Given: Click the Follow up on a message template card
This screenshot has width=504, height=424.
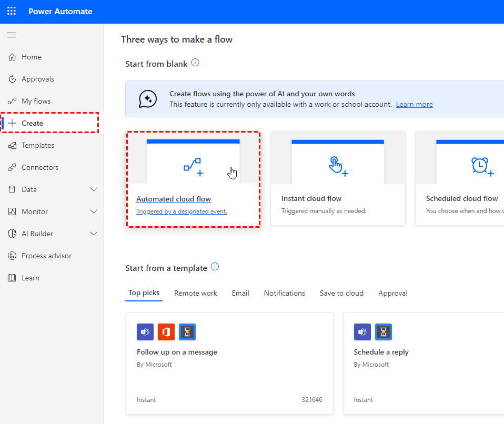Looking at the screenshot, I should click(x=229, y=363).
